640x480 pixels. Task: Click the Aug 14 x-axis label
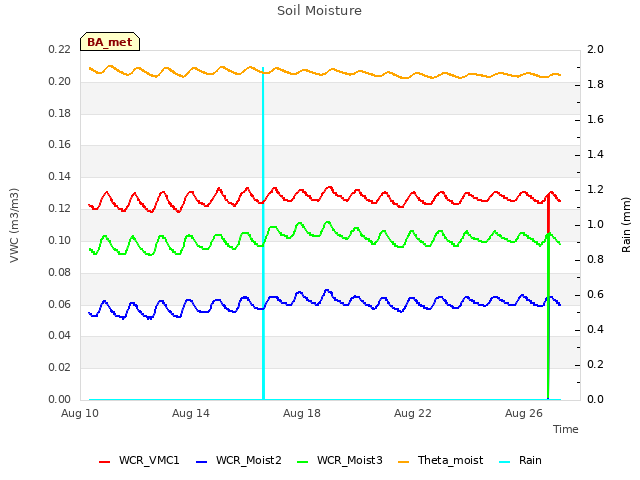(x=191, y=413)
